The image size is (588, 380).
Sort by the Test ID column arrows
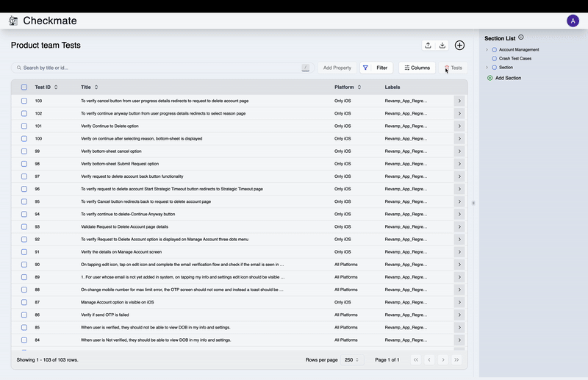point(56,87)
